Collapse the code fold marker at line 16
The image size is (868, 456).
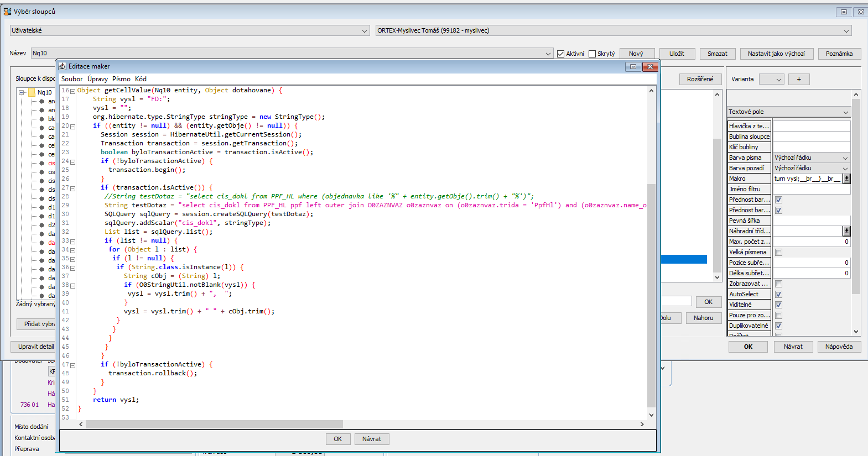point(72,91)
